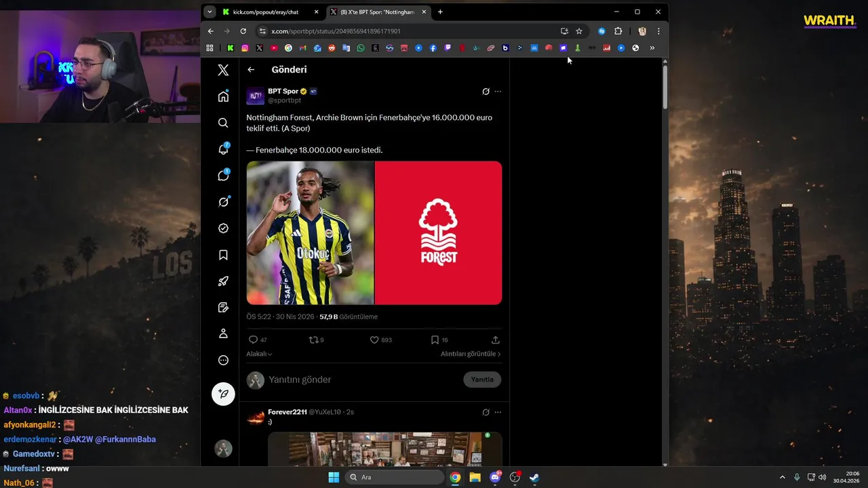
Task: Open Notifications bell in X sidebar
Action: tap(223, 149)
